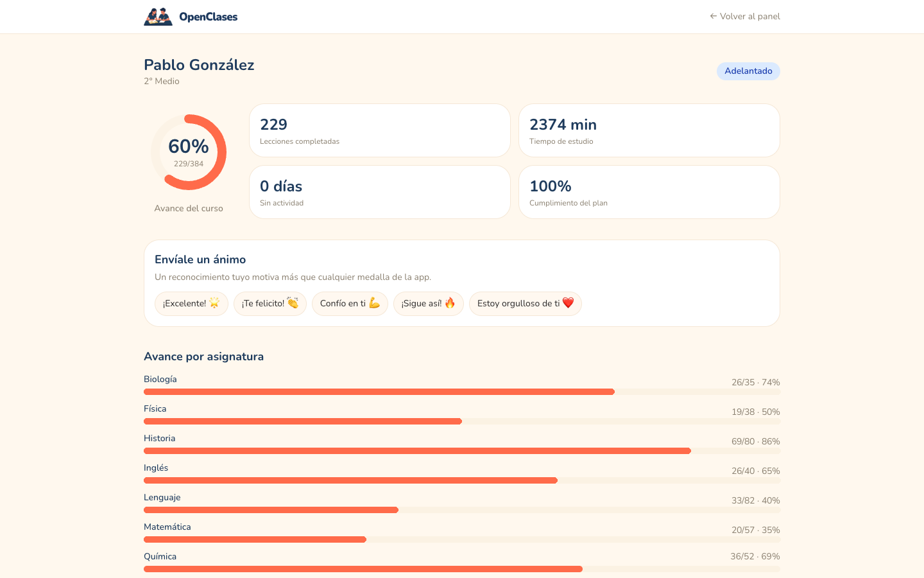
Task: Click the OpenClases brand name text
Action: tap(209, 17)
